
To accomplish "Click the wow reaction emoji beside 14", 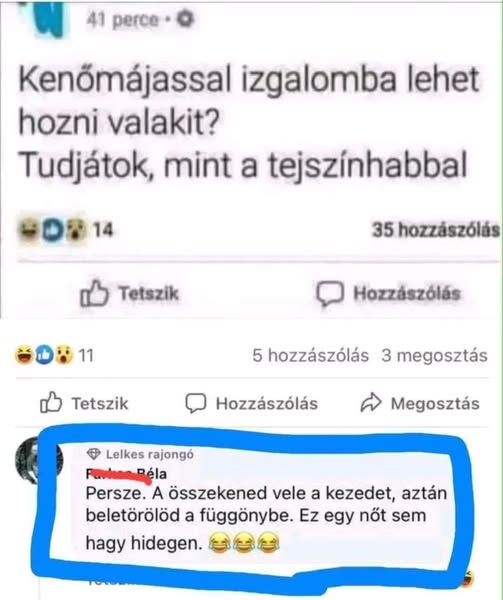I will (76, 230).
